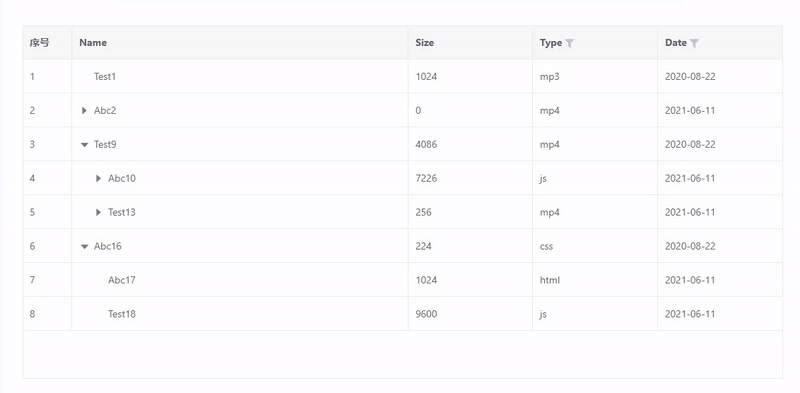Click the empty area below table rows
This screenshot has height=393, width=800.
pyautogui.click(x=403, y=355)
